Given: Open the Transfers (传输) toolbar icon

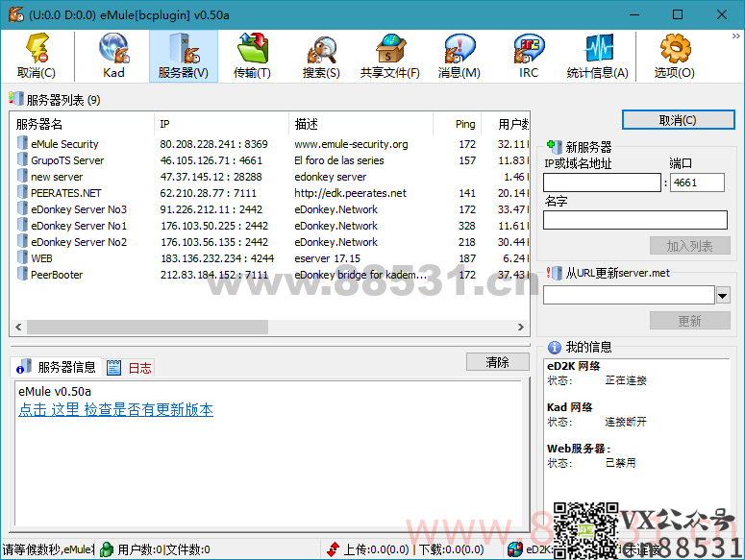Looking at the screenshot, I should tap(252, 56).
